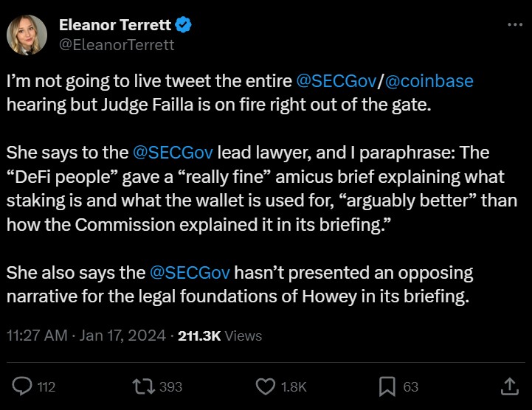Viewport: 532px width, 410px height.
Task: Open the @EleanorTerrett handle link
Action: (x=117, y=44)
